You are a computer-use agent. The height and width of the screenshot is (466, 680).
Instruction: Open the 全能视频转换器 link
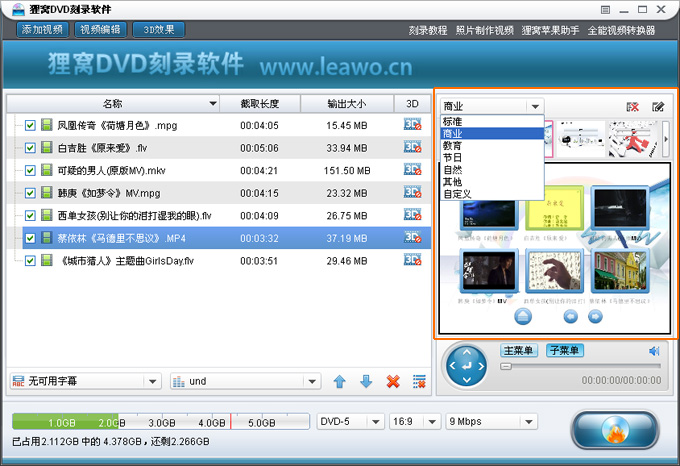621,30
